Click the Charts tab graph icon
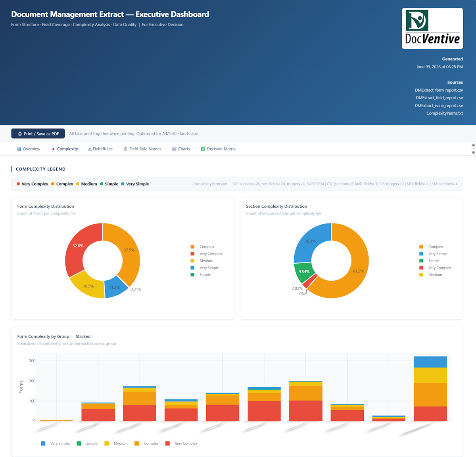 (x=174, y=149)
